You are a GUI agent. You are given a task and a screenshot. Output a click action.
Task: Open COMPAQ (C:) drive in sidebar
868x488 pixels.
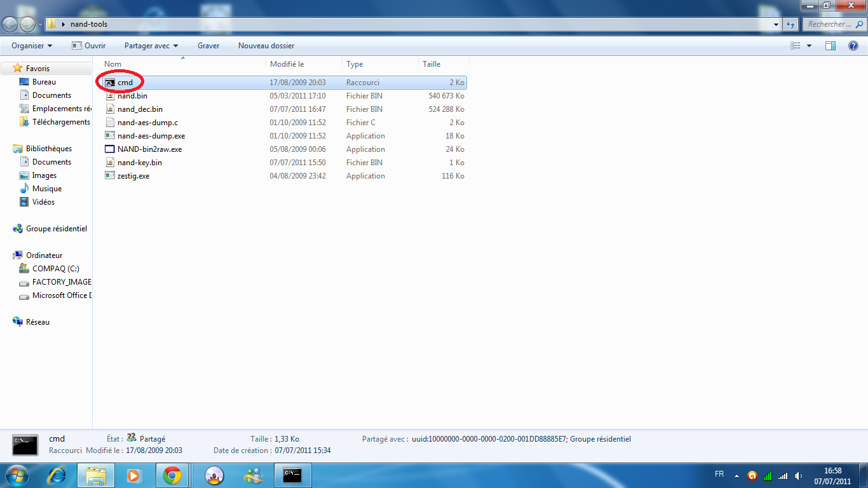[x=55, y=269]
